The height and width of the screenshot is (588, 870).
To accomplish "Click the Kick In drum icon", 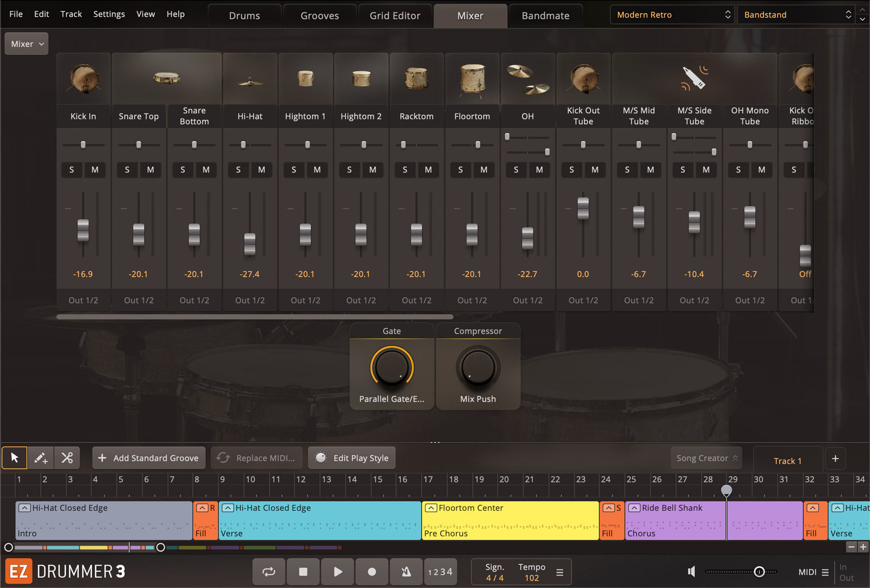I will click(84, 79).
